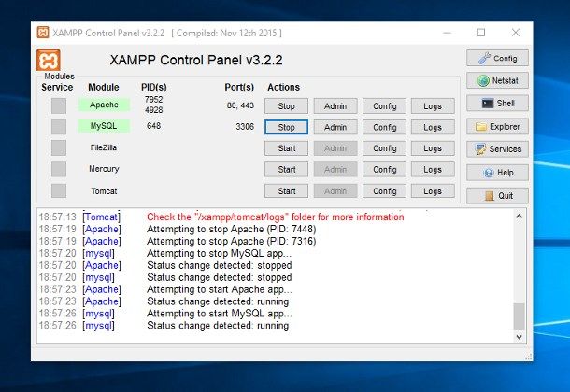Click log line Attempting to start Apache app
The image size is (570, 392).
[220, 289]
